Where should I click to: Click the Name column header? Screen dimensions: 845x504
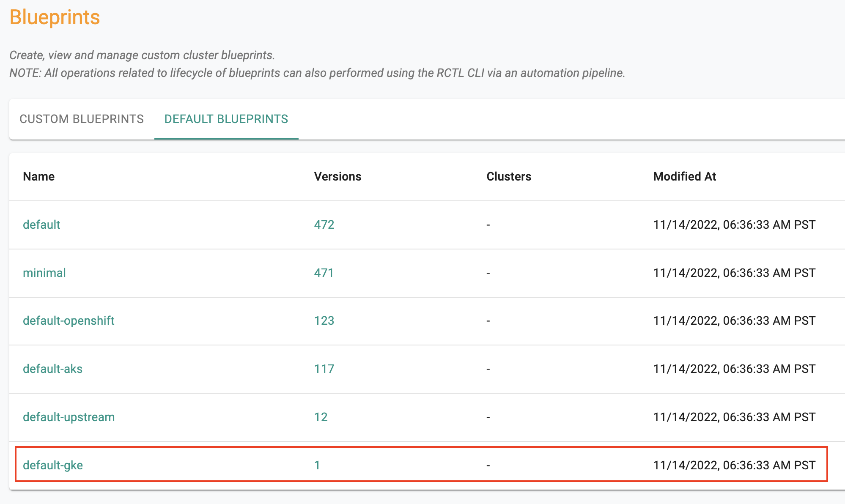pyautogui.click(x=39, y=176)
